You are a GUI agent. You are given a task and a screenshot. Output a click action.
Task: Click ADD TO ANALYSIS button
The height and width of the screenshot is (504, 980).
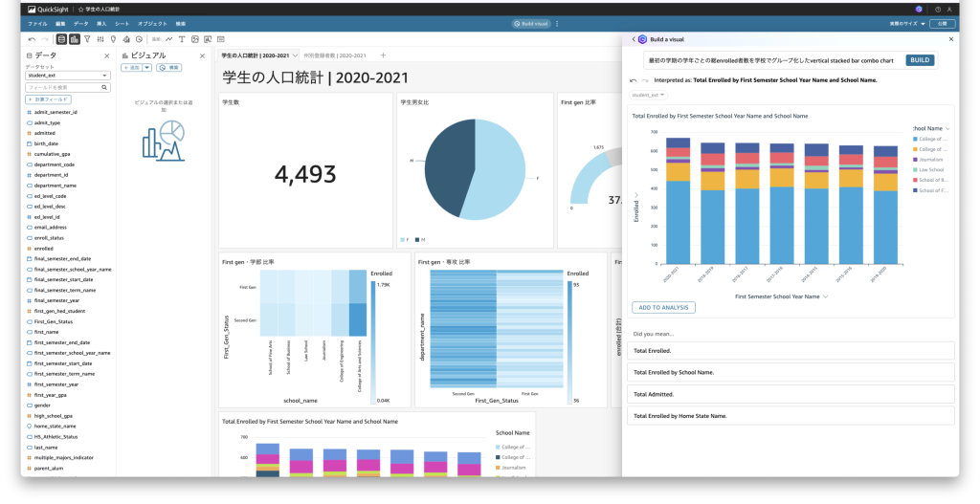coord(664,308)
